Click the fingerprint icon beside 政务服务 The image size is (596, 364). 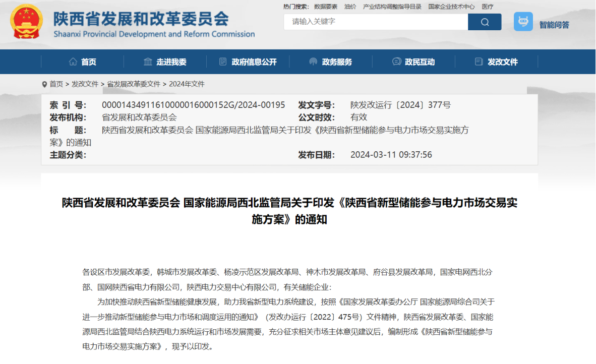(x=313, y=62)
